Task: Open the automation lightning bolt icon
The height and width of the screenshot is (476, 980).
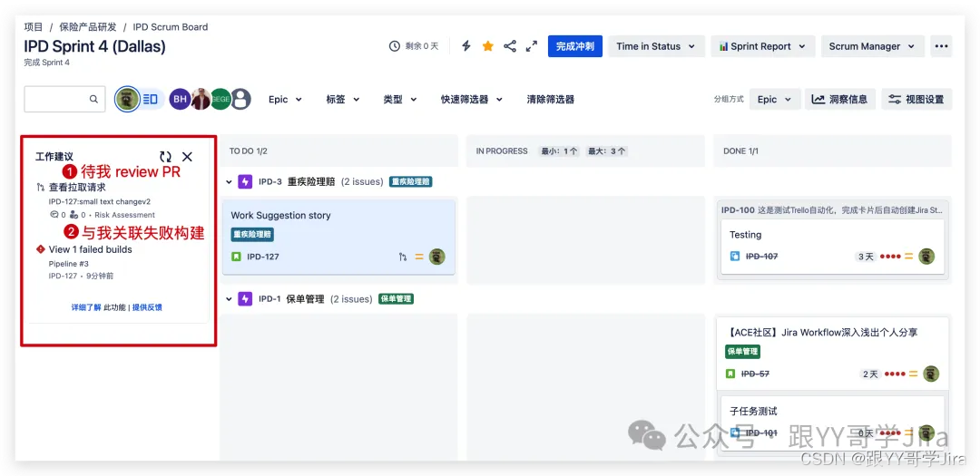Action: [466, 46]
